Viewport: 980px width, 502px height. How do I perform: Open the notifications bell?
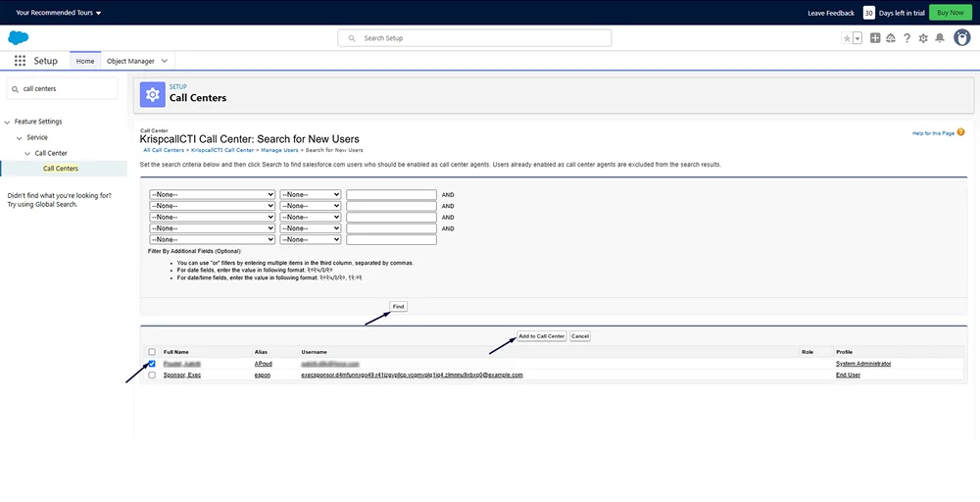940,38
